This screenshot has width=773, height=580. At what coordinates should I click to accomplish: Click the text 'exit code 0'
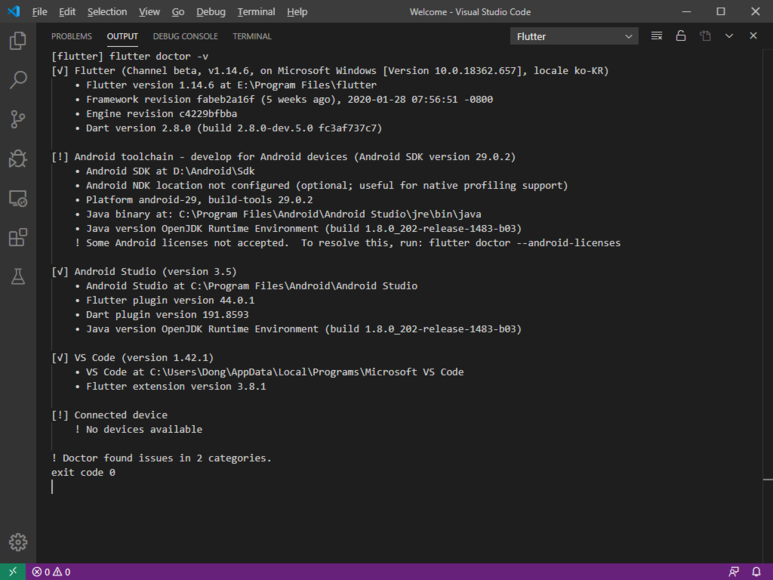coord(83,473)
